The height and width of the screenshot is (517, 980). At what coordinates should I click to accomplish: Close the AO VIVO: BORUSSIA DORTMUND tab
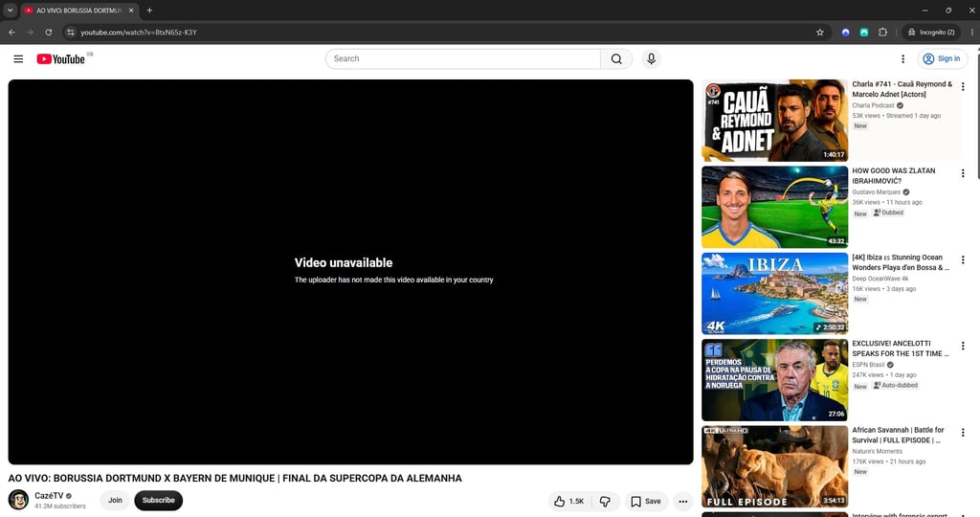pyautogui.click(x=130, y=10)
